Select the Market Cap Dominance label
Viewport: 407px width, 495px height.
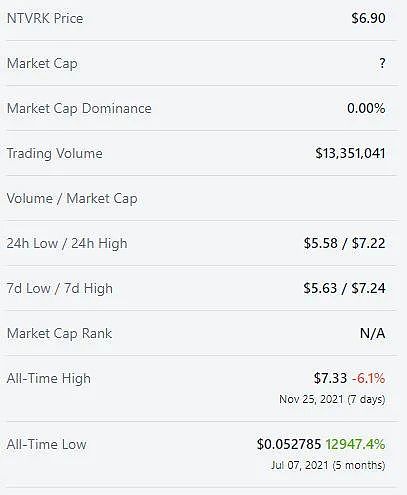(79, 109)
